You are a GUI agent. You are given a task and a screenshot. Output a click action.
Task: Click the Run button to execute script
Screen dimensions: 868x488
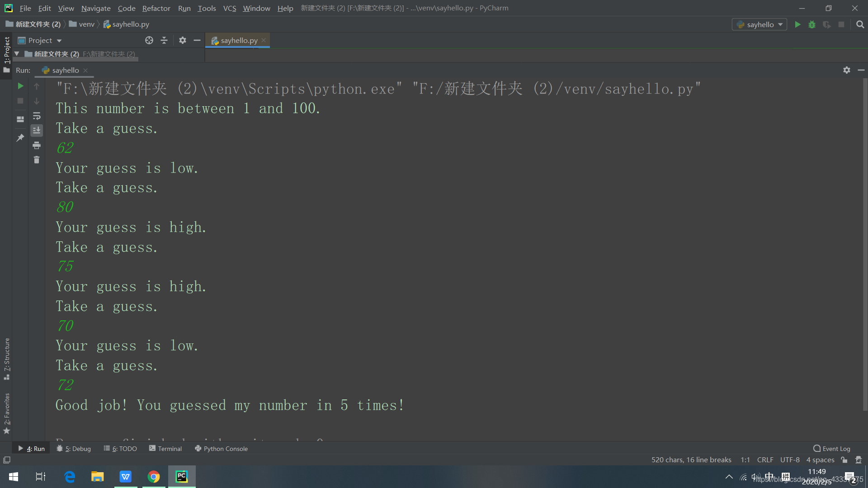tap(797, 24)
